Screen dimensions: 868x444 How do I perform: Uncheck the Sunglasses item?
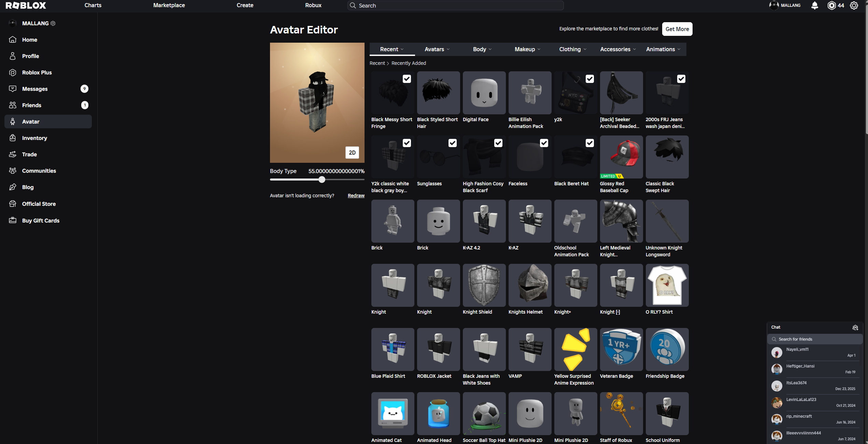[453, 143]
